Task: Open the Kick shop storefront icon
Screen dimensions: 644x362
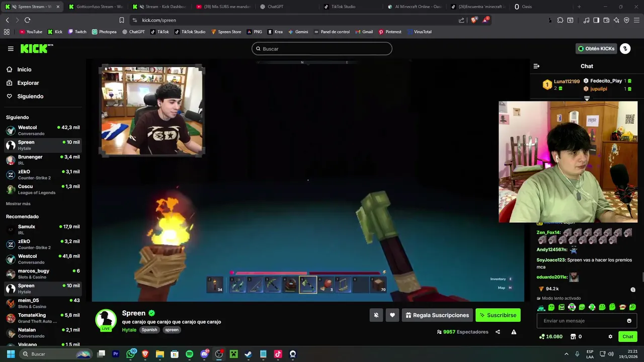Action: (x=573, y=337)
